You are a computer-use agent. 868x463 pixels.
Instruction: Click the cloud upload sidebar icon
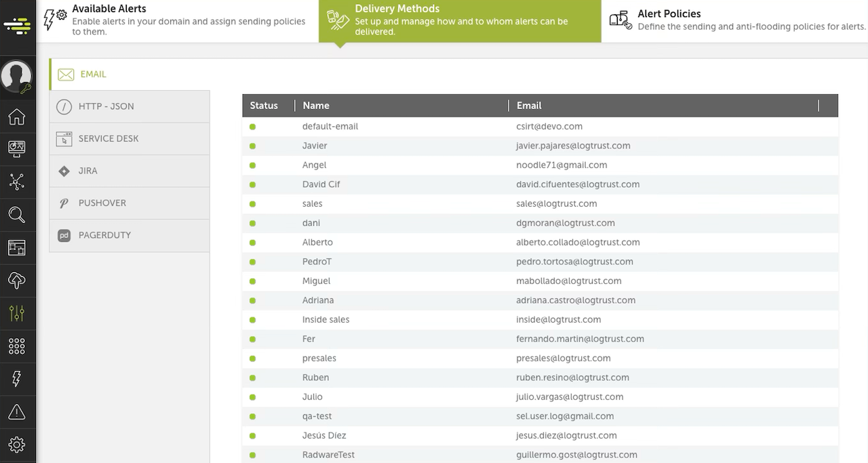[x=17, y=281]
